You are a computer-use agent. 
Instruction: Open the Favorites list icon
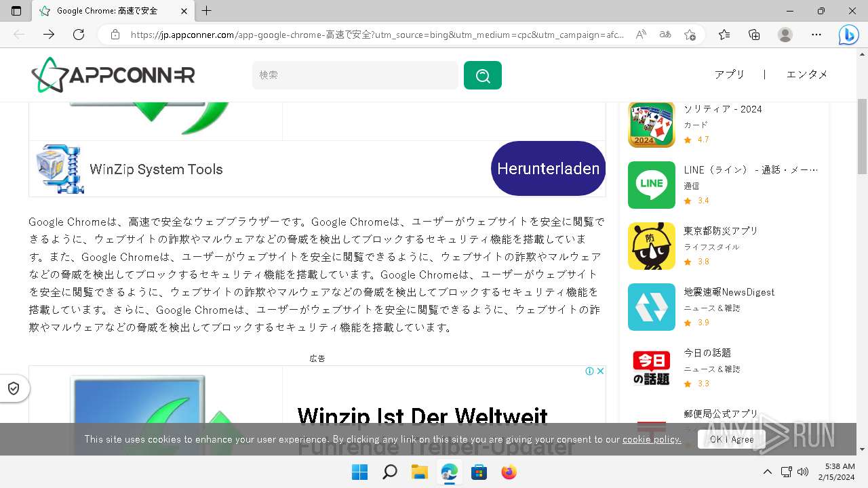(x=724, y=35)
